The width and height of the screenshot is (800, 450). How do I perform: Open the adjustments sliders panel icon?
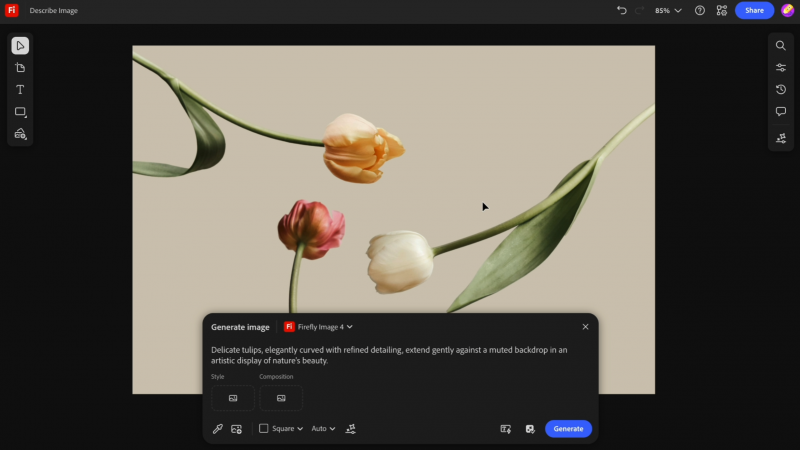pos(781,67)
